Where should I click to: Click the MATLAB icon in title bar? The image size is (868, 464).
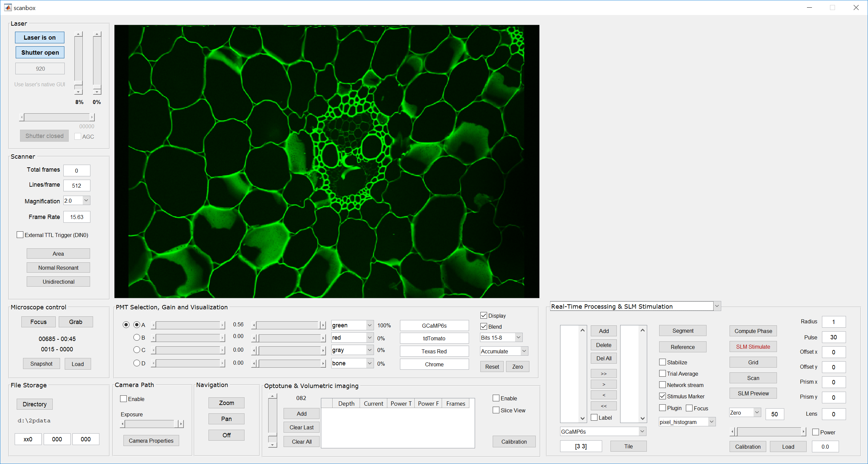click(x=7, y=7)
